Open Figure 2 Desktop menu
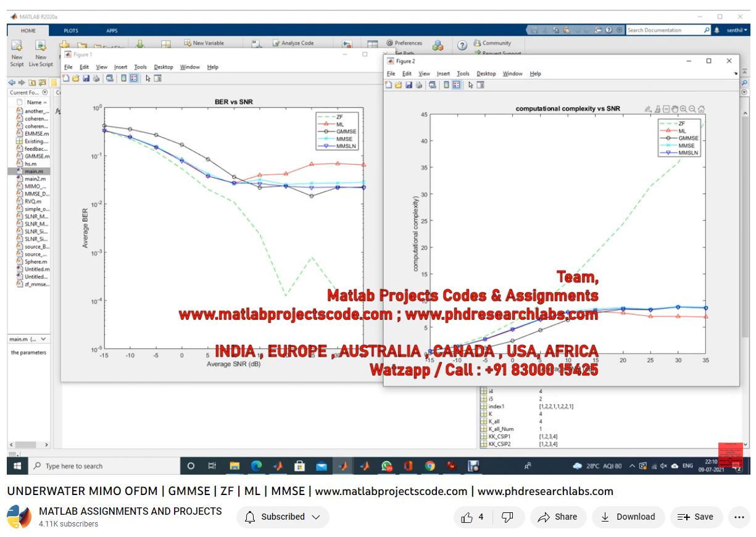This screenshot has width=756, height=537. pos(486,73)
